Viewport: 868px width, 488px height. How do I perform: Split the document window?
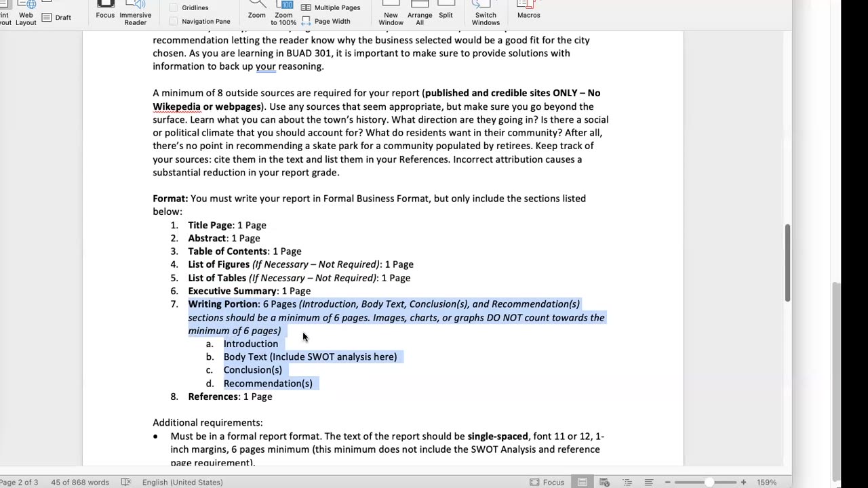coord(446,10)
